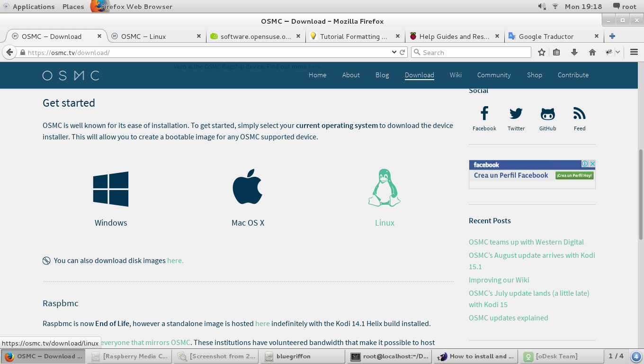Screen dimensions: 644x364
Task: Open Community in OSMC navigation
Action: pos(494,75)
